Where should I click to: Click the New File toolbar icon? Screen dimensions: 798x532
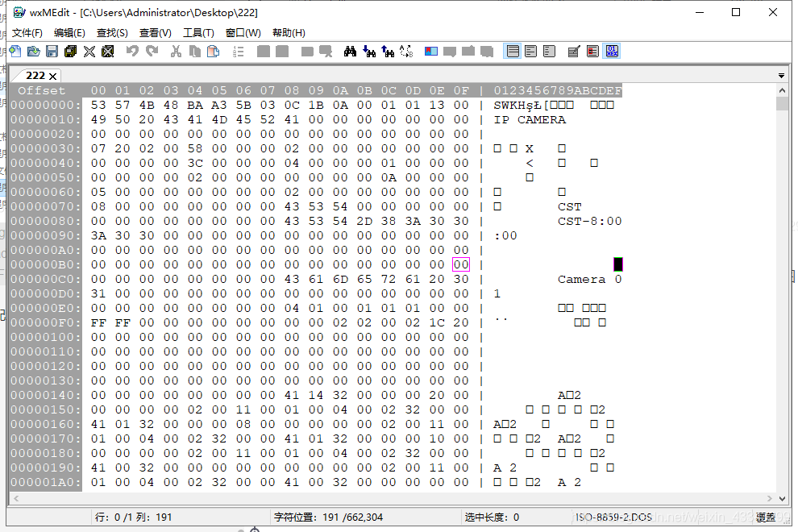tap(15, 52)
